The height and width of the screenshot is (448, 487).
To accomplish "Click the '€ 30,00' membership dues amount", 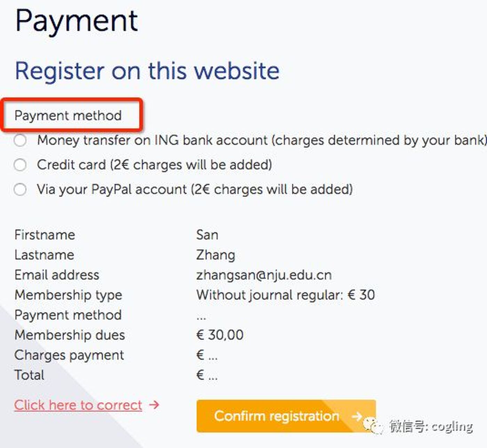I will click(220, 335).
